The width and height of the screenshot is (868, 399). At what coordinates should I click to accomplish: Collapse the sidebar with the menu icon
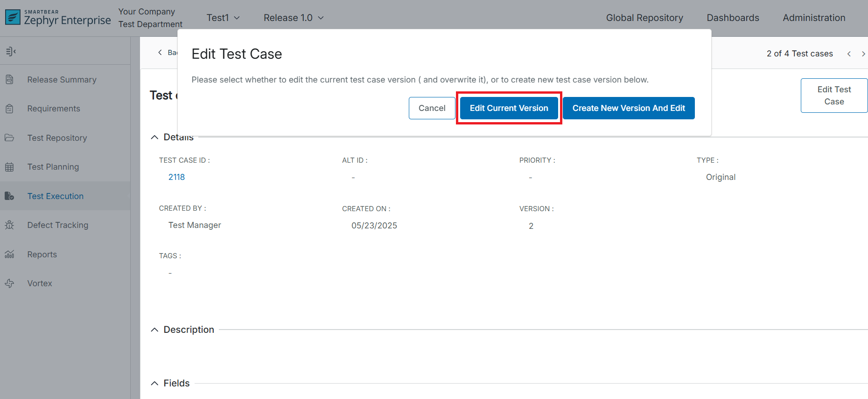(11, 51)
